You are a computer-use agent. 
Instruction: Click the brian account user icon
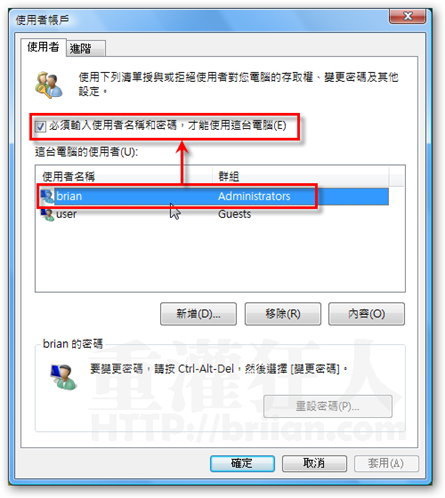(x=47, y=196)
